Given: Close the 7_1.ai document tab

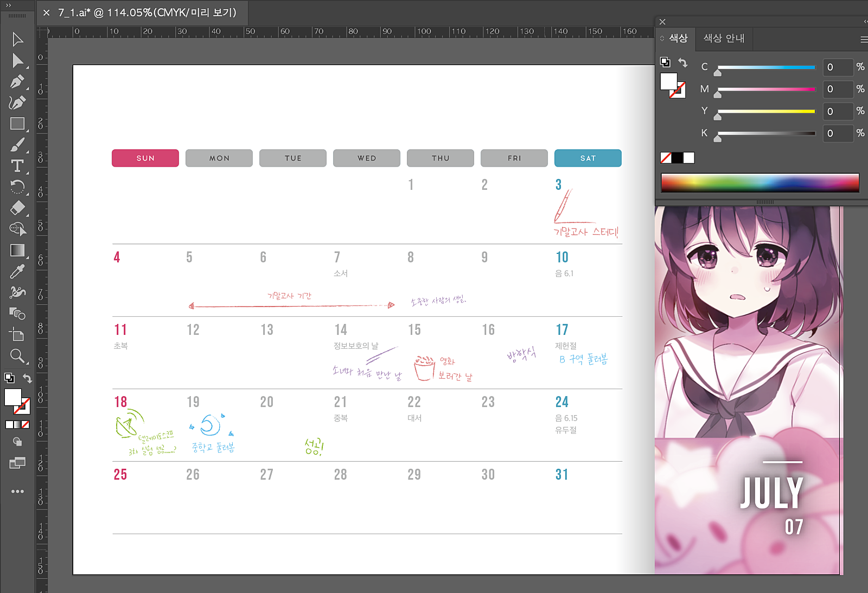Looking at the screenshot, I should (x=47, y=12).
